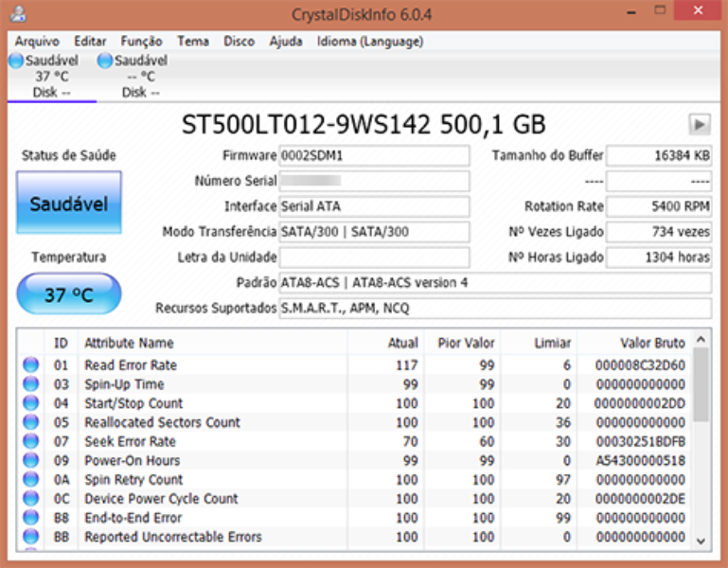Click the CrystalDiskInfo app icon in title bar
Image resolution: width=728 pixels, height=568 pixels.
tap(18, 14)
